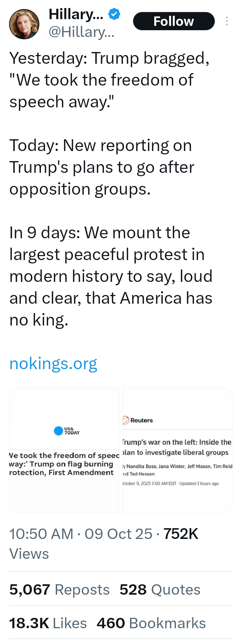The height and width of the screenshot is (644, 242).
Task: Click the 460 Bookmarks count
Action: tap(151, 623)
